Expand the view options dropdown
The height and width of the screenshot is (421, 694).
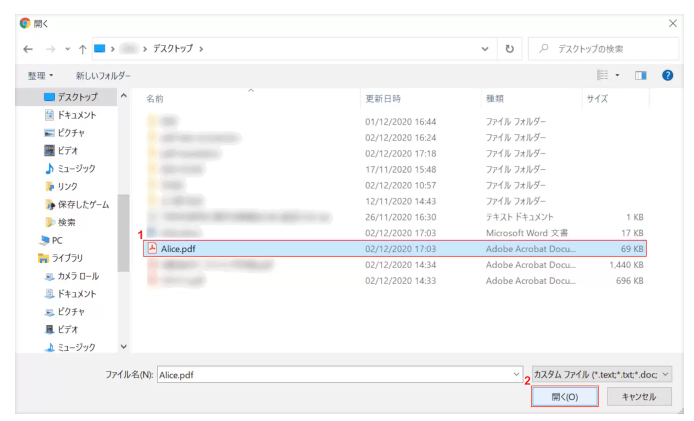point(618,75)
